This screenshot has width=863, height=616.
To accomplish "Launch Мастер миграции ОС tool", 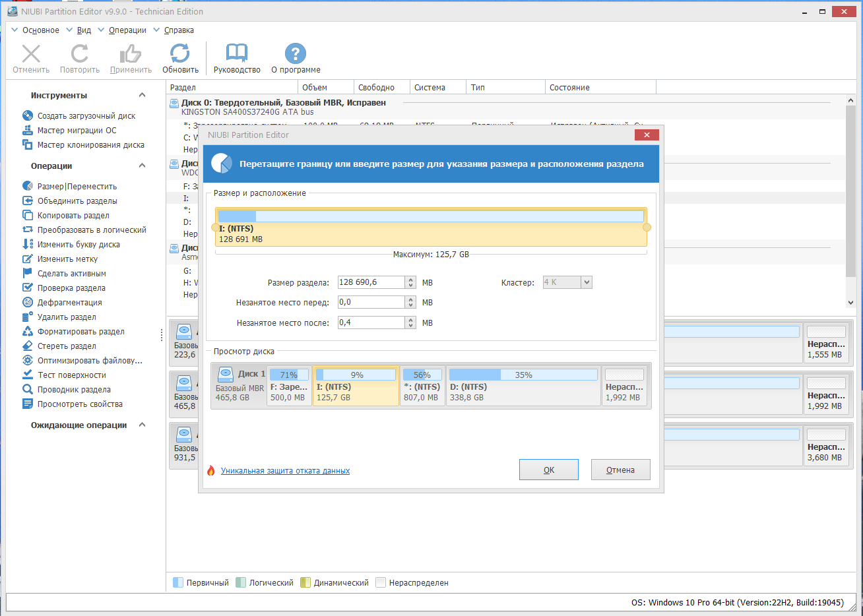I will pyautogui.click(x=77, y=131).
